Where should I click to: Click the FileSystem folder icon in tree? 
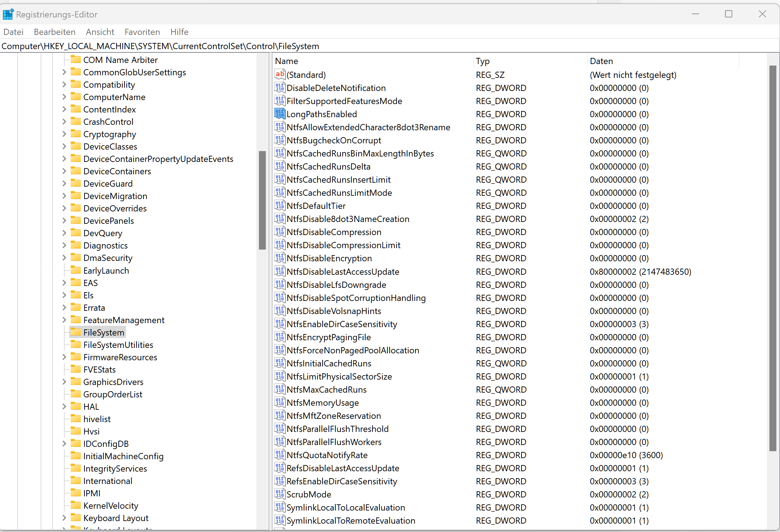[x=76, y=332]
